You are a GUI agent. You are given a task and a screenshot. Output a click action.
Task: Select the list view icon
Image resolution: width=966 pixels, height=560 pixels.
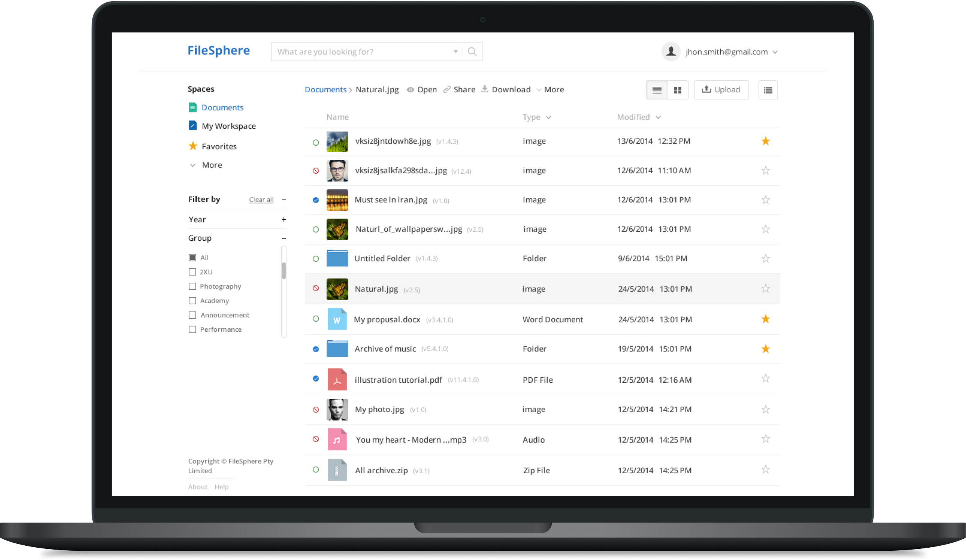[x=656, y=90]
